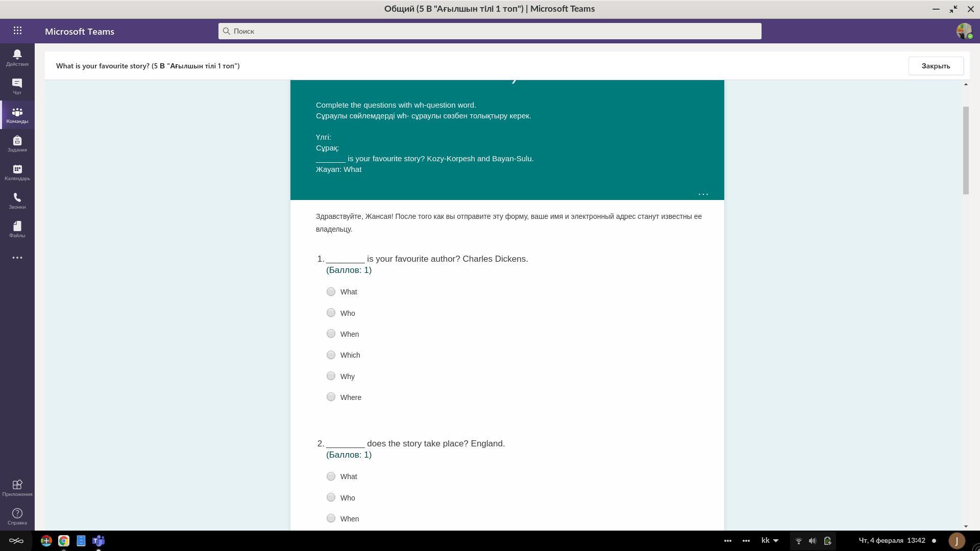The height and width of the screenshot is (551, 980).
Task: Open the form header three-dots options menu
Action: [703, 194]
